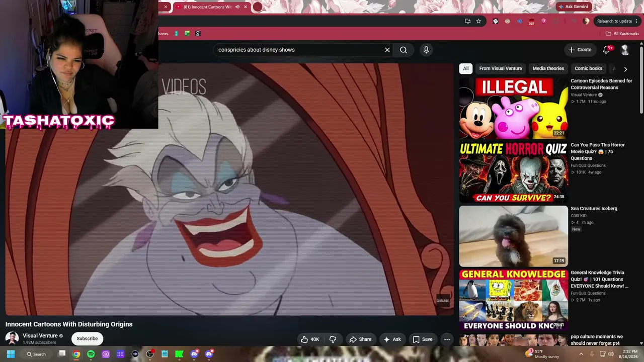The width and height of the screenshot is (644, 362).
Task: Open the Chrome profile avatar
Action: [586, 21]
